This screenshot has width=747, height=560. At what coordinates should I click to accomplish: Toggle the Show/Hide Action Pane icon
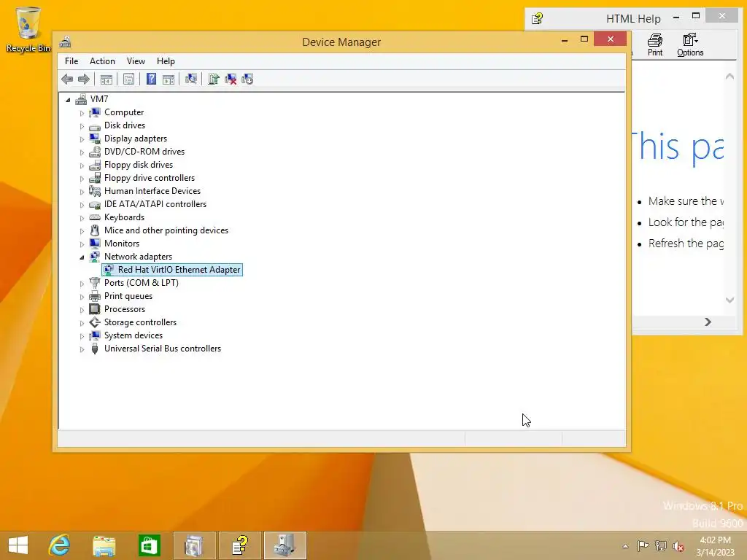(169, 79)
